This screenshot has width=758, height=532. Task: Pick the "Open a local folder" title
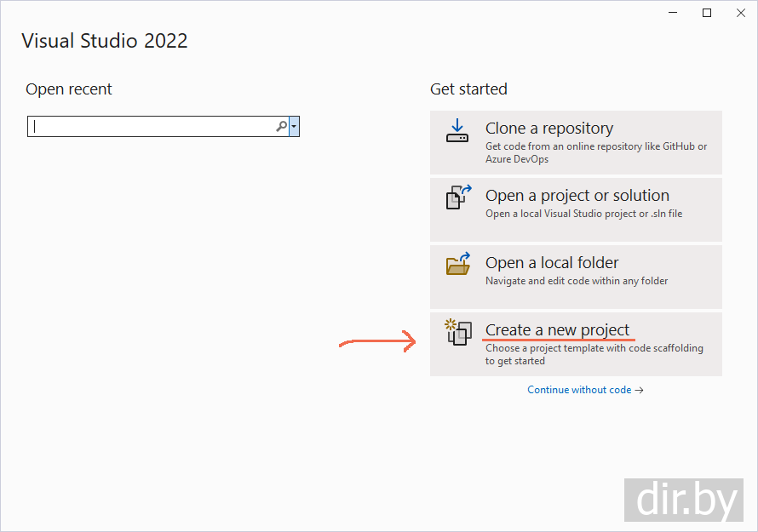pyautogui.click(x=552, y=263)
